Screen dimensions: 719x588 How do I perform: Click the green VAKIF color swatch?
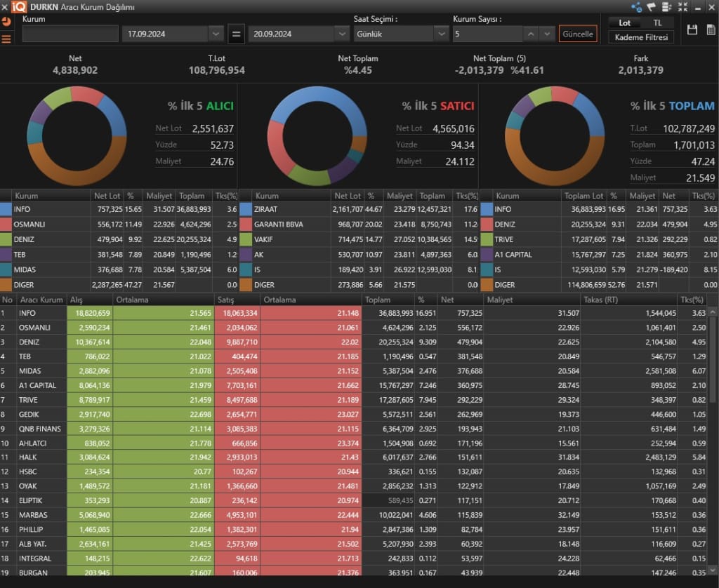(246, 239)
